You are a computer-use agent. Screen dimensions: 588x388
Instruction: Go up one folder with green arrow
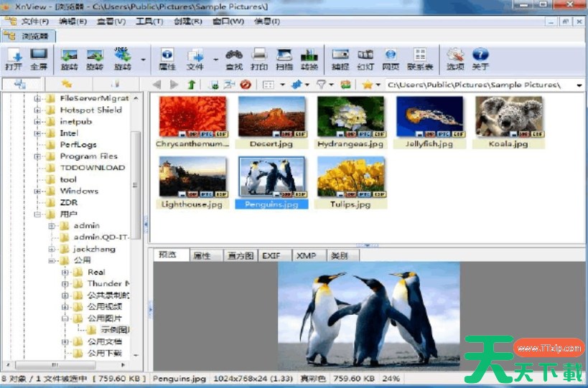coord(192,85)
